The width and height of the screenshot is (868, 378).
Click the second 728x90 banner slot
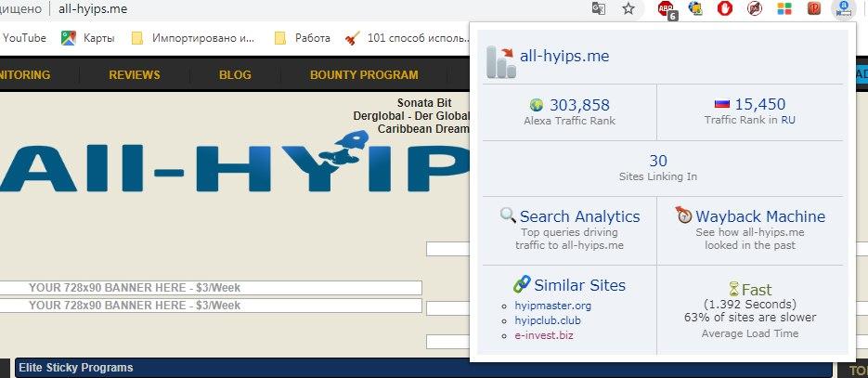coord(211,306)
